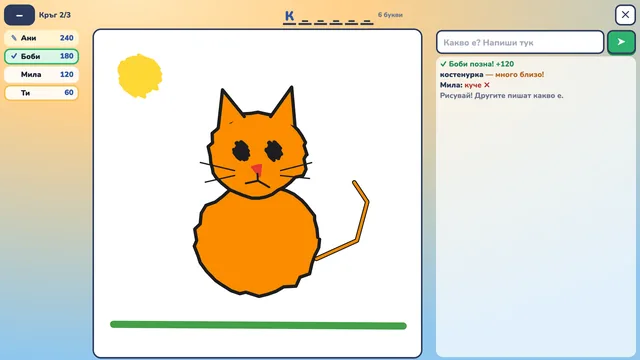Screen dimensions: 640x360
Task: Click the red X after куче
Action: click(x=487, y=85)
